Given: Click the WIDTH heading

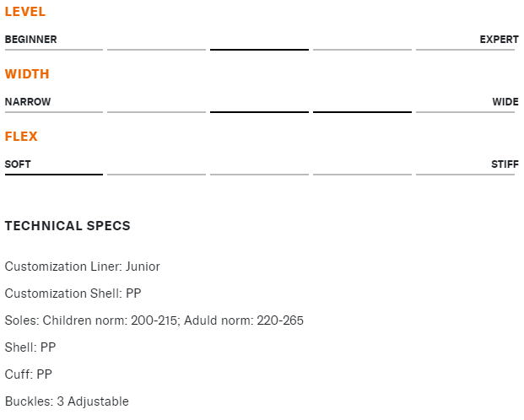Looking at the screenshot, I should tap(27, 74).
